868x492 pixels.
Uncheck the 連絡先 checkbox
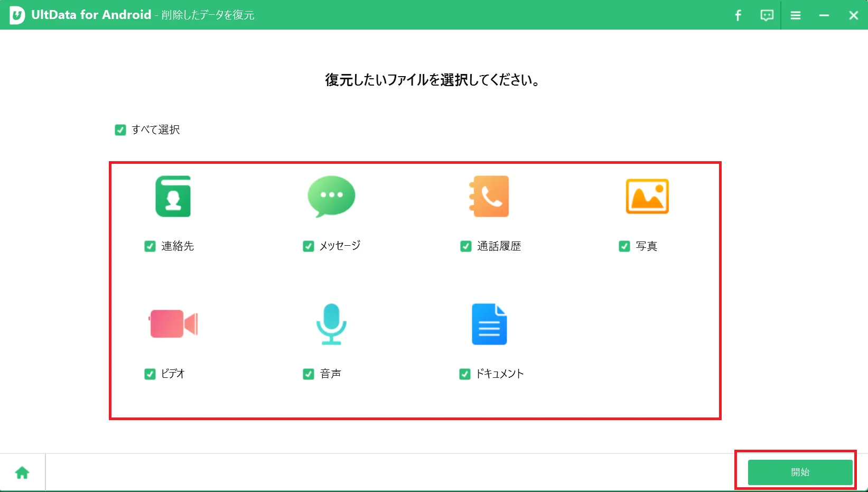(x=150, y=246)
